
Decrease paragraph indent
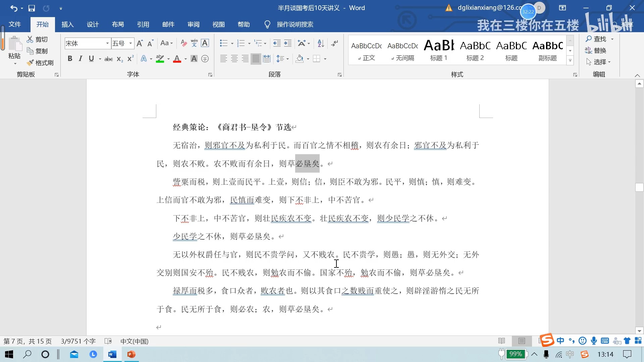277,43
